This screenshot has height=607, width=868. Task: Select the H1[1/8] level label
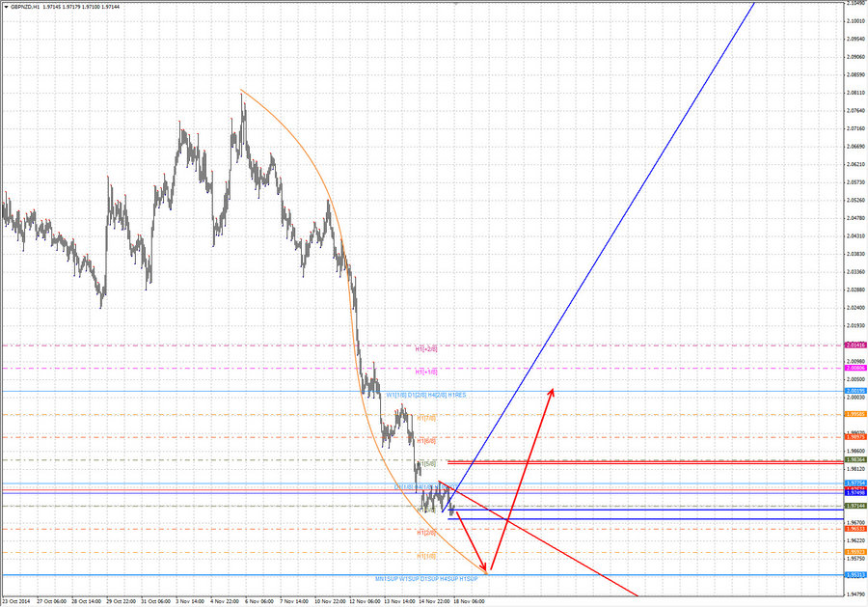pos(426,556)
